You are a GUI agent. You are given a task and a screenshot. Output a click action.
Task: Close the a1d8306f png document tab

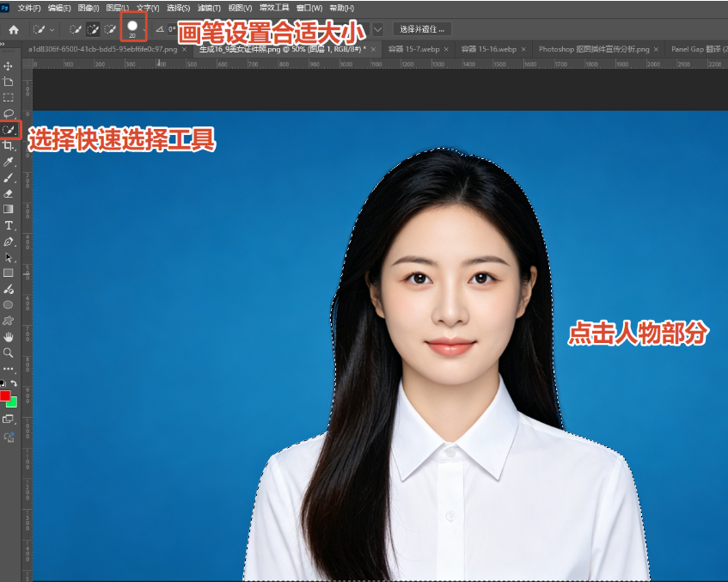tap(184, 49)
